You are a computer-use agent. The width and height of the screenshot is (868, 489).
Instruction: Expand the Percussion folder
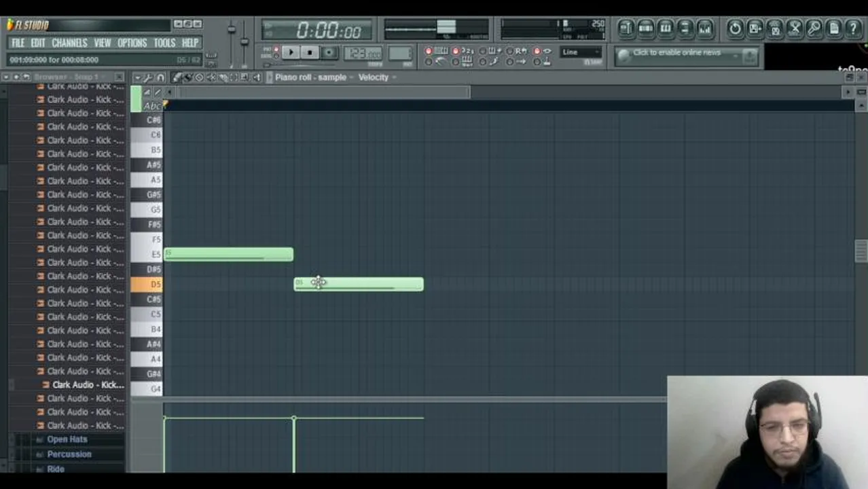pyautogui.click(x=69, y=454)
